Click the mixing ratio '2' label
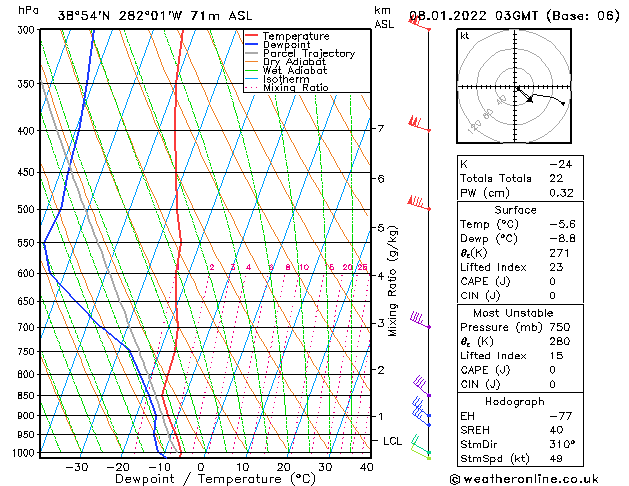Viewport: 629px width, 486px height. click(x=212, y=267)
